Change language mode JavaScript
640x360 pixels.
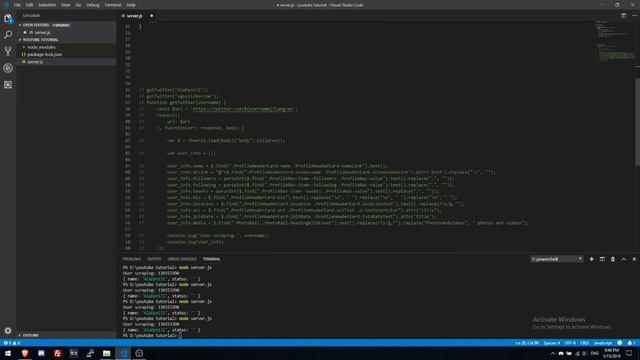click(x=603, y=343)
